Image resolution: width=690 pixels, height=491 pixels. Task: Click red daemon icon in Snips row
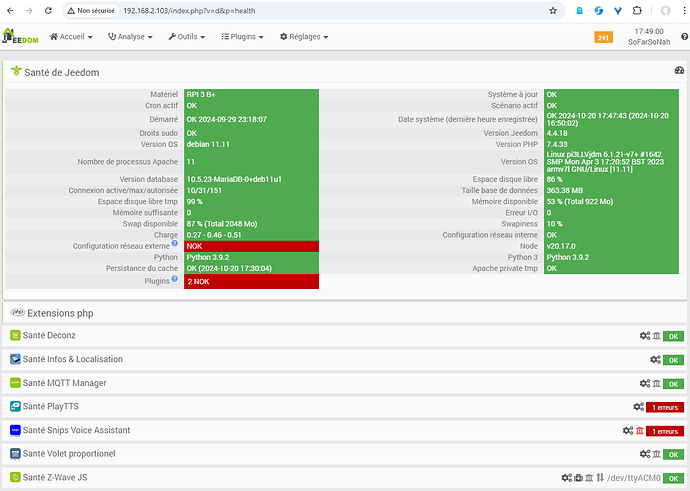[x=640, y=431]
